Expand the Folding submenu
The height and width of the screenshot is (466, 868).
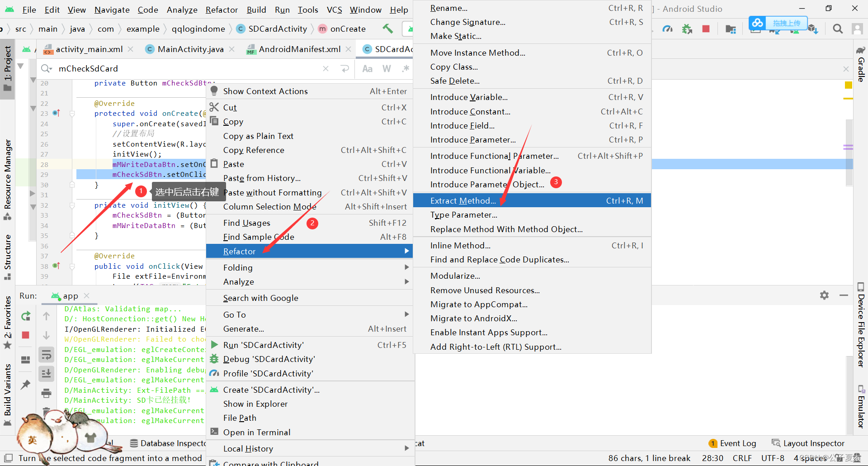[x=238, y=267]
